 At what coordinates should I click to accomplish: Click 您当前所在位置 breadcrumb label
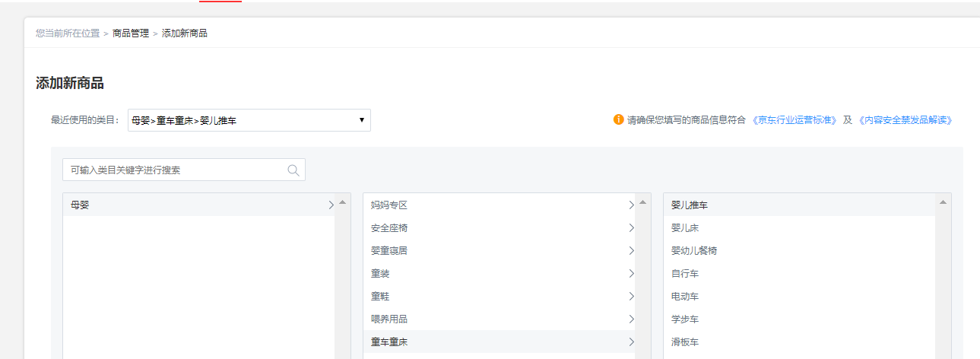68,33
